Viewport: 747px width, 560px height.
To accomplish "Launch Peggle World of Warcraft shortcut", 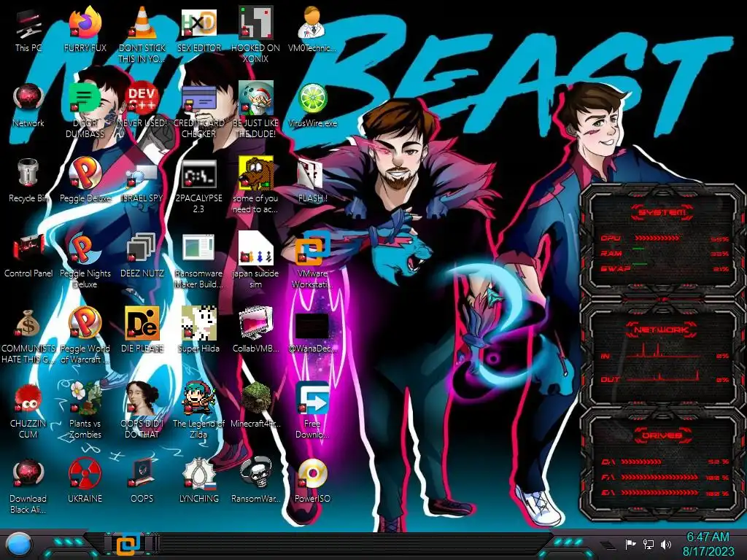I will tap(85, 324).
